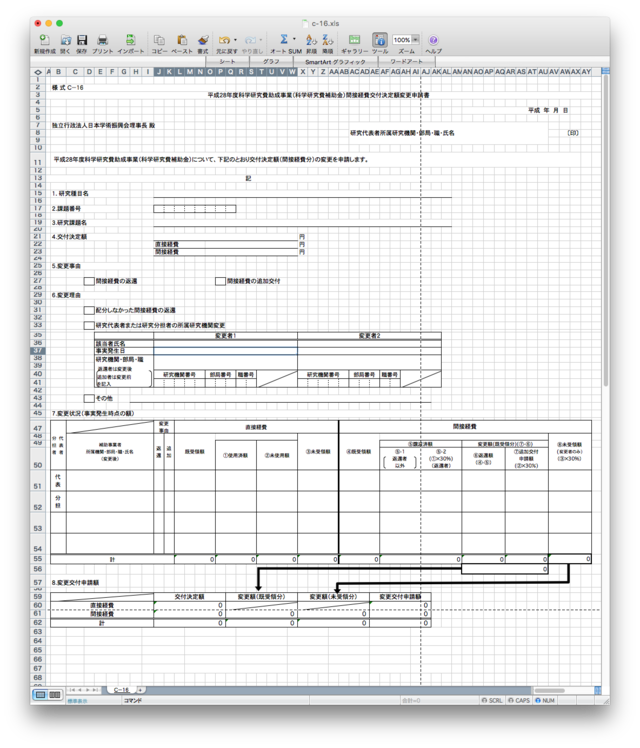This screenshot has height=748, width=640.
Task: Open the シート tab in the elements gallery
Action: tap(227, 62)
